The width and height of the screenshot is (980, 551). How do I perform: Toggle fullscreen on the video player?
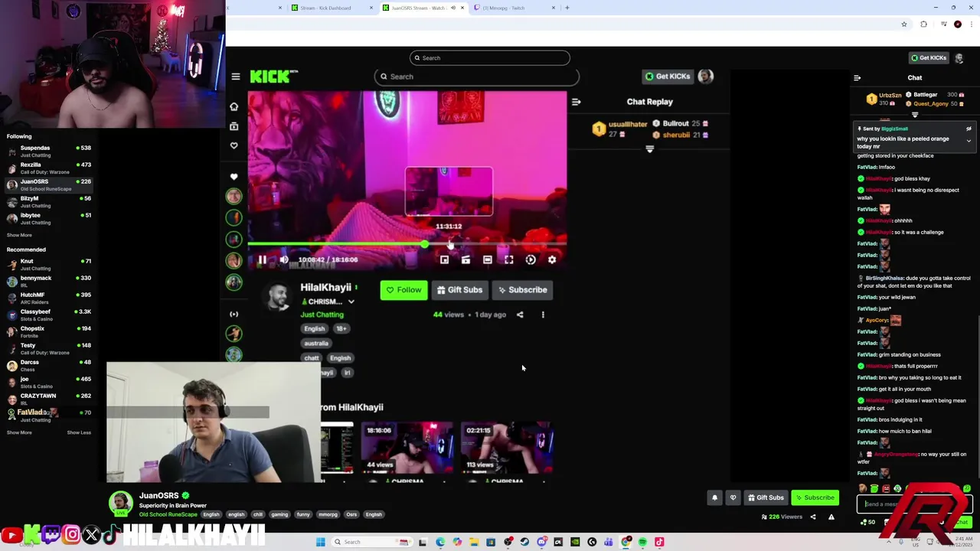[x=508, y=259]
